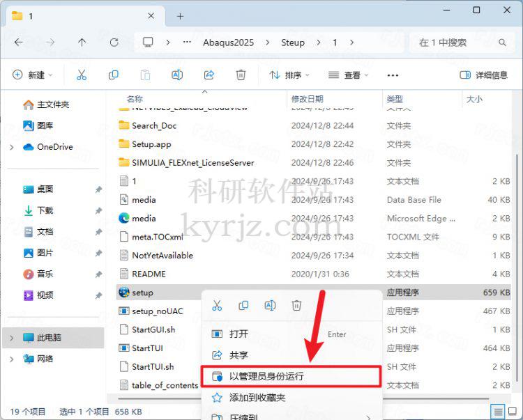Screen dimensions: 523x420
Task: Select the Search_Doc folder
Action: tap(314, 125)
